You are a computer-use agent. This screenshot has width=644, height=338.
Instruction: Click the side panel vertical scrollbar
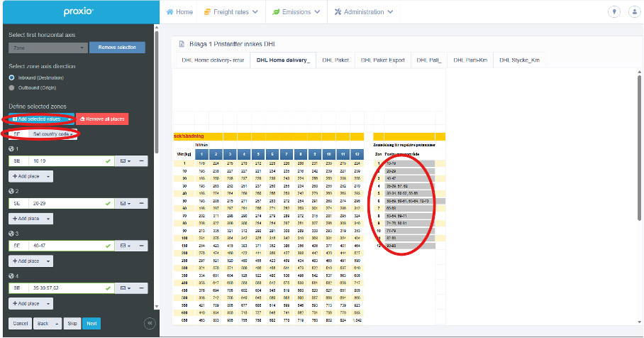tap(157, 92)
